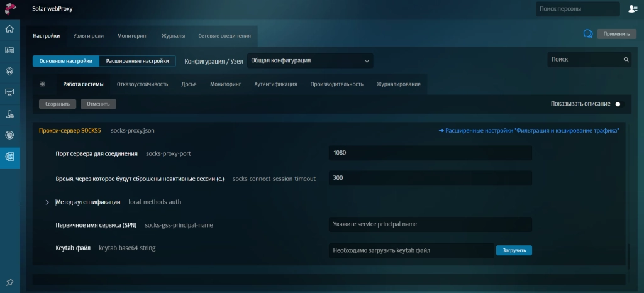644x293 pixels.
Task: Open the globe icon in sidebar
Action: pyautogui.click(x=9, y=135)
